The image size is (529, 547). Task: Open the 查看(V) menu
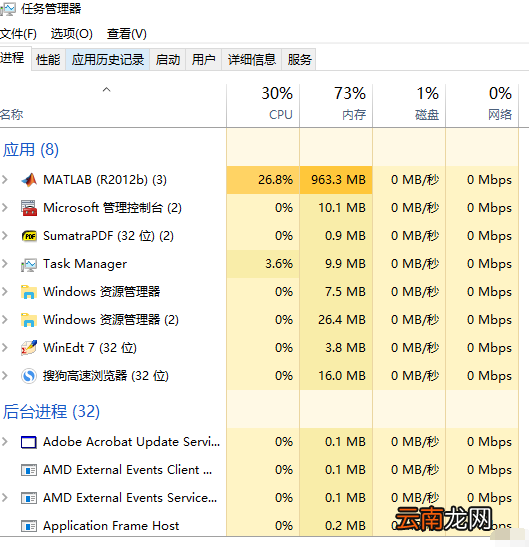click(127, 34)
